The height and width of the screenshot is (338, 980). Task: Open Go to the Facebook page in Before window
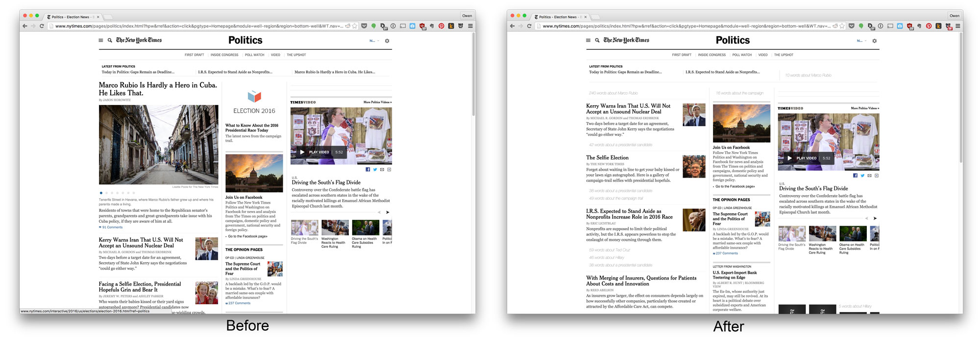tap(247, 236)
